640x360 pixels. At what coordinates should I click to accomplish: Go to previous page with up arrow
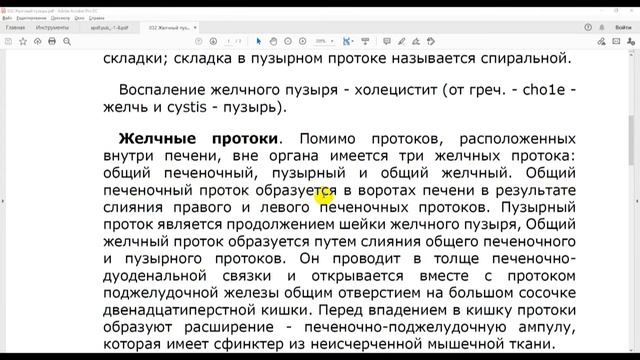tap(198, 41)
